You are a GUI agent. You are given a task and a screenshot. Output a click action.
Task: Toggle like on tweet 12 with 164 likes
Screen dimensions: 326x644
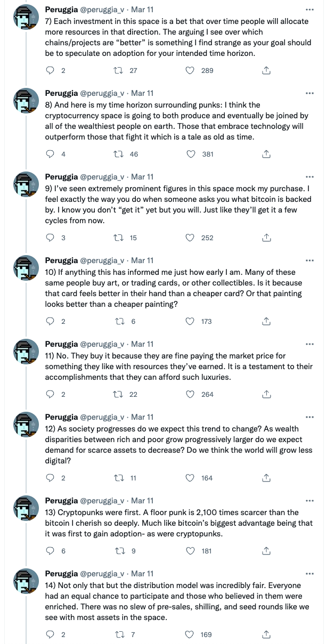pyautogui.click(x=191, y=478)
